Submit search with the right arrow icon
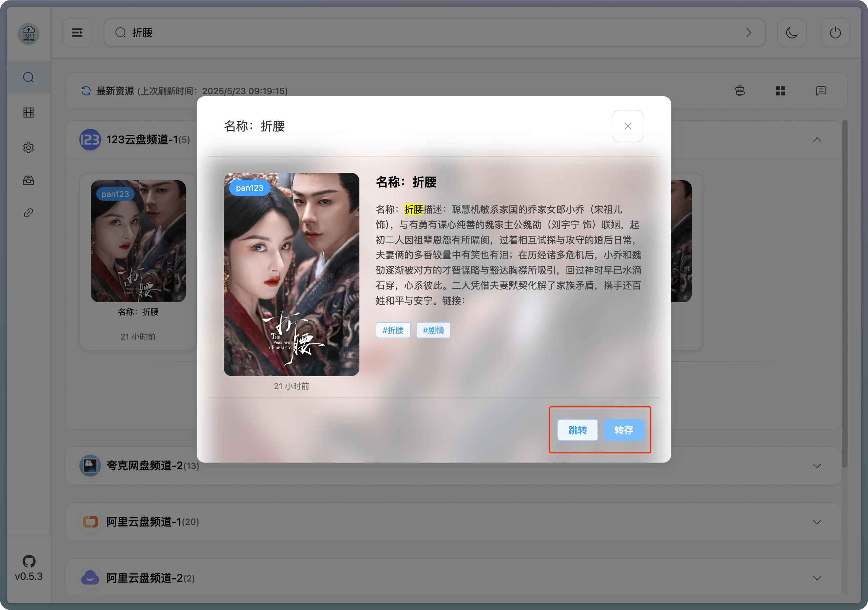The width and height of the screenshot is (868, 610). tap(749, 33)
